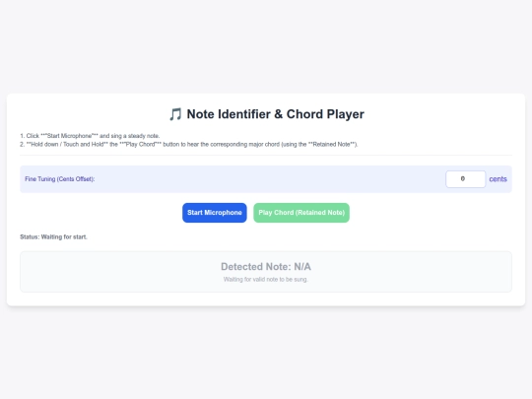Focus the cents offset input field
This screenshot has height=399, width=532.
point(465,179)
